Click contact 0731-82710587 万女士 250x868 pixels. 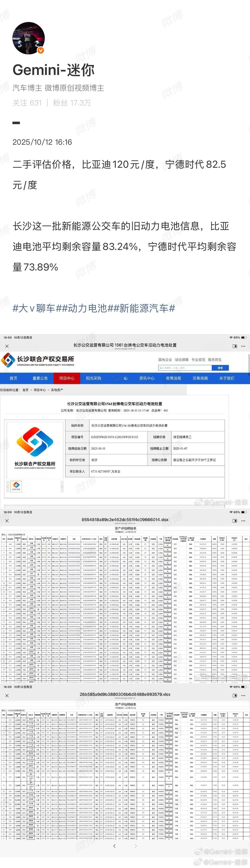click(x=106, y=471)
